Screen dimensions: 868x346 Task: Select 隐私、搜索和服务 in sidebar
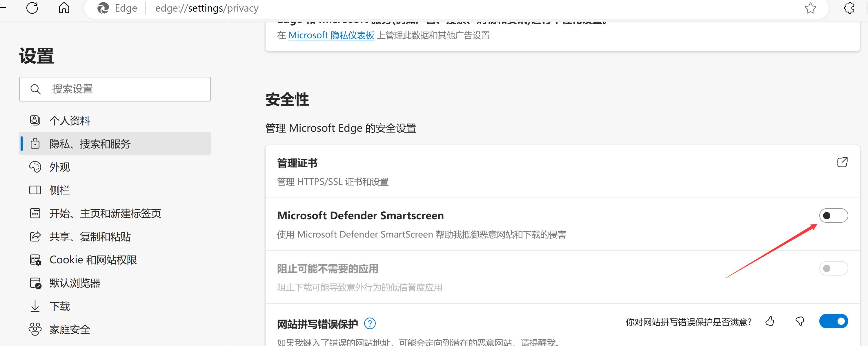(x=115, y=143)
